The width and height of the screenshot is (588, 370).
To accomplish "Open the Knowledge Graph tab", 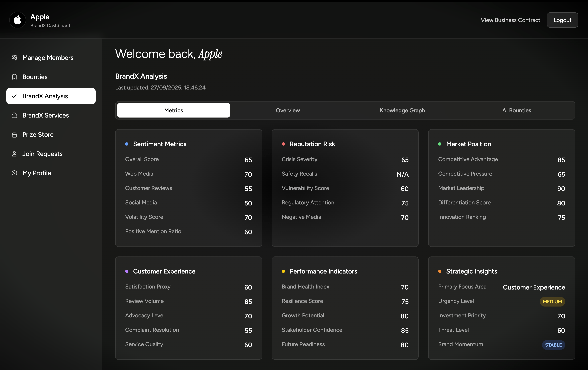I will point(402,111).
